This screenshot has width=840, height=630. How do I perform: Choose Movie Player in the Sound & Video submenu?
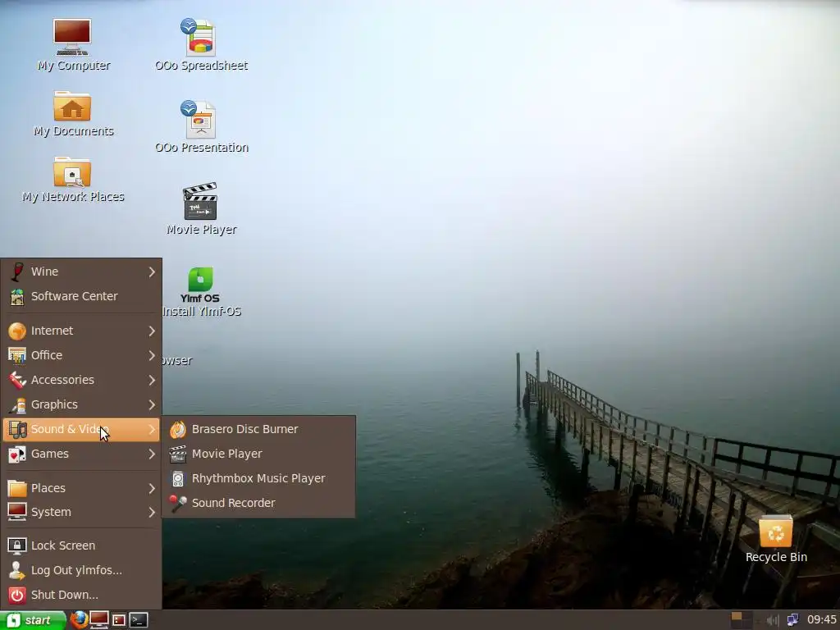[258, 454]
